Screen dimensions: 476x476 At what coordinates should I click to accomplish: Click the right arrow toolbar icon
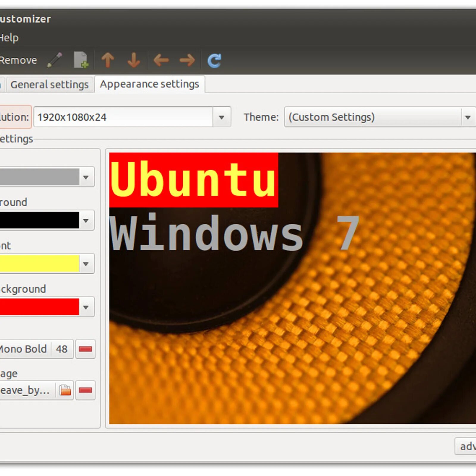[187, 59]
